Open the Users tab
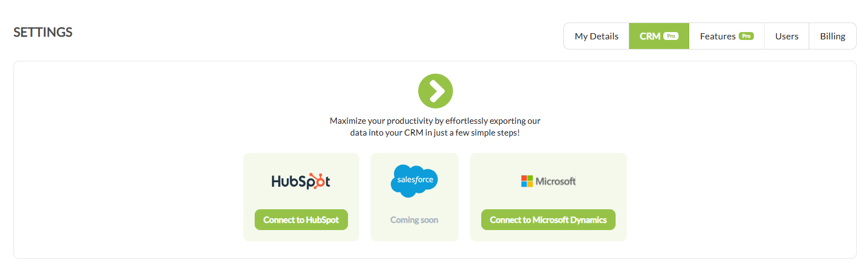This screenshot has width=868, height=270. tap(786, 36)
